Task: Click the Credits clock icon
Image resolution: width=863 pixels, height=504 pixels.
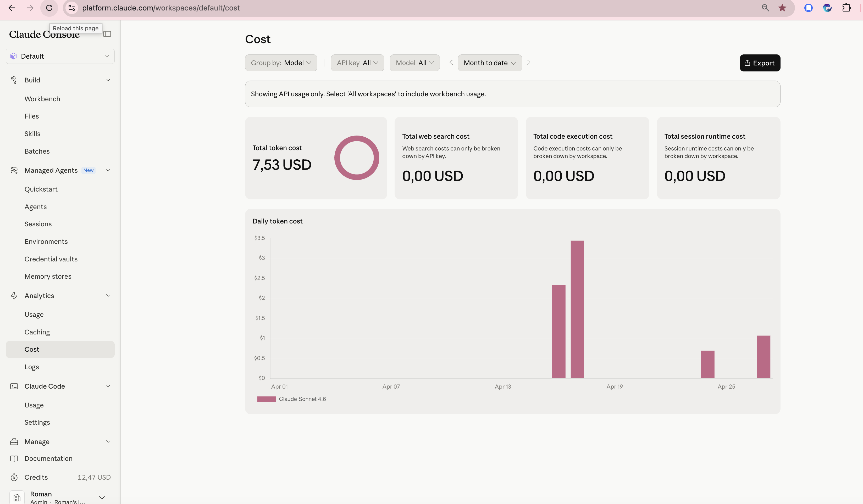Action: (x=14, y=477)
